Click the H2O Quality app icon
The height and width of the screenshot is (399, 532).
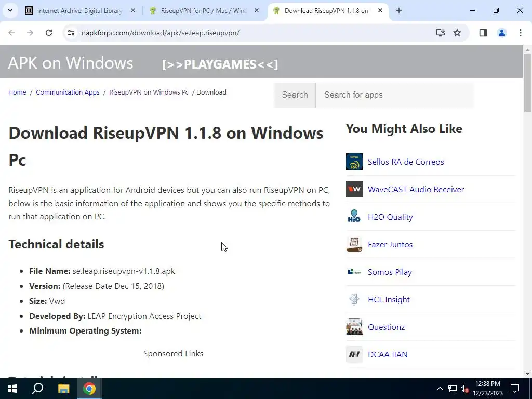(x=354, y=217)
